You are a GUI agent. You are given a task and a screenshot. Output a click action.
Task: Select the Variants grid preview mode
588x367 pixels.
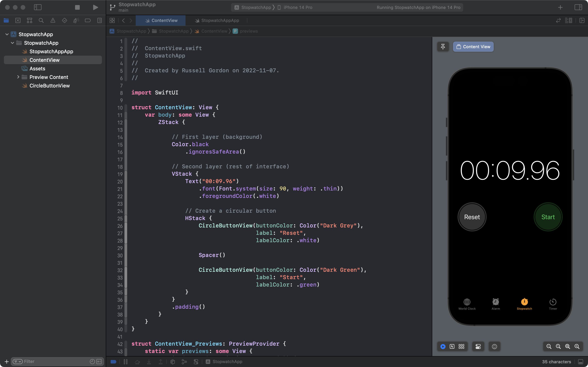(x=461, y=346)
